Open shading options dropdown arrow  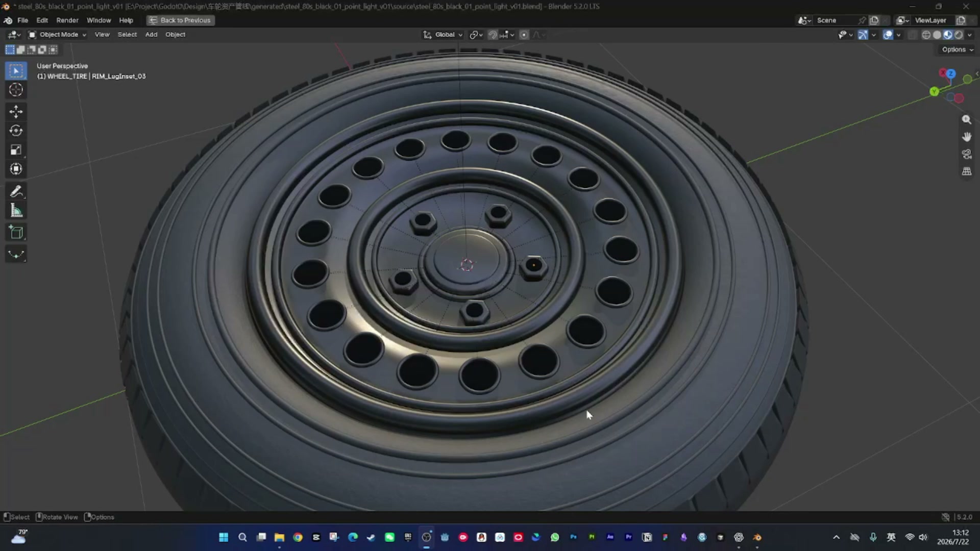[969, 35]
